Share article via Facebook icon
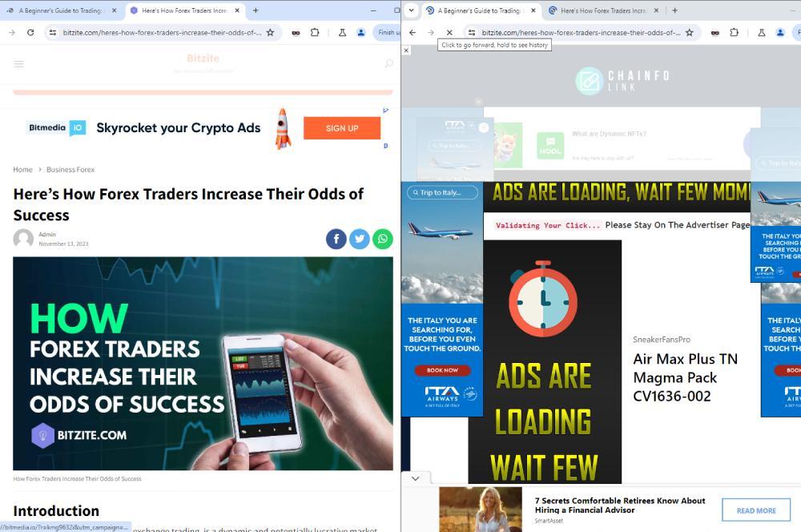The image size is (801, 532). tap(336, 239)
